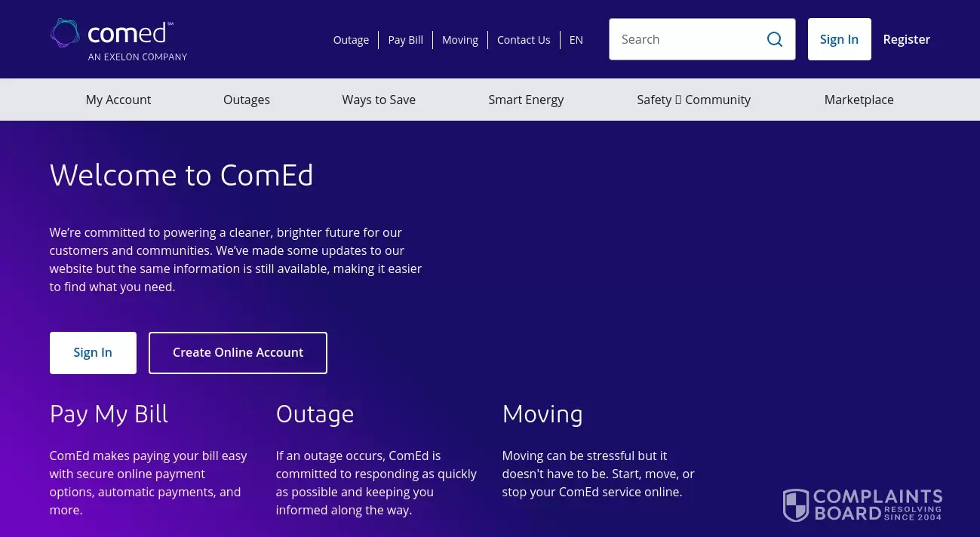Click the Pay My Bill heading
The height and width of the screenshot is (537, 980).
coord(108,414)
